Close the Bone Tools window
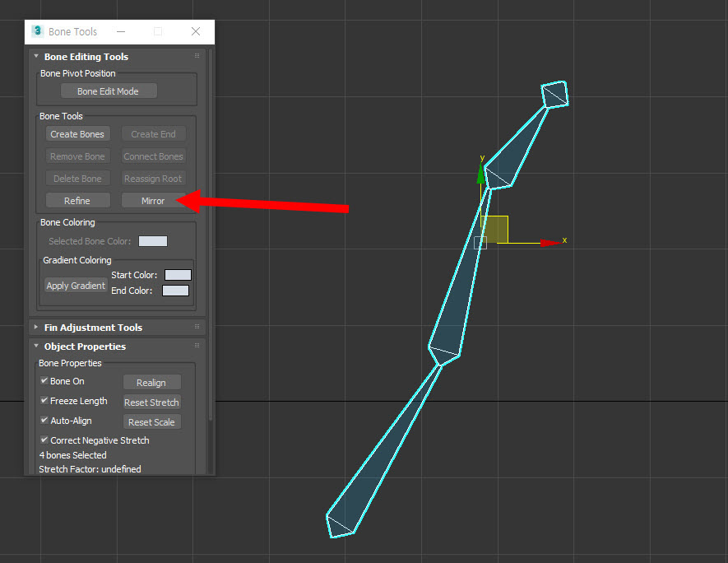Image resolution: width=728 pixels, height=563 pixels. coord(196,31)
